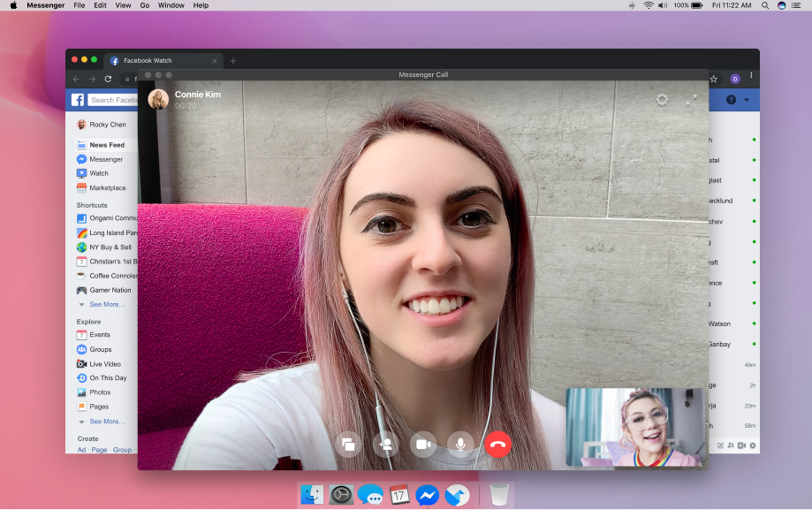Open the Wi-Fi menu bar status

[649, 5]
